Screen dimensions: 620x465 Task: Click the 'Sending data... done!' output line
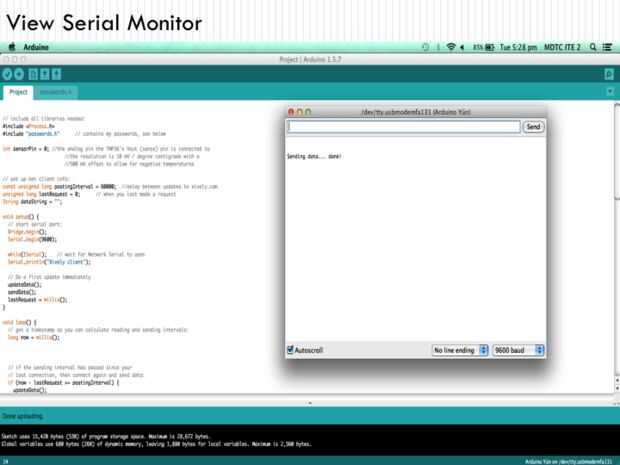314,156
